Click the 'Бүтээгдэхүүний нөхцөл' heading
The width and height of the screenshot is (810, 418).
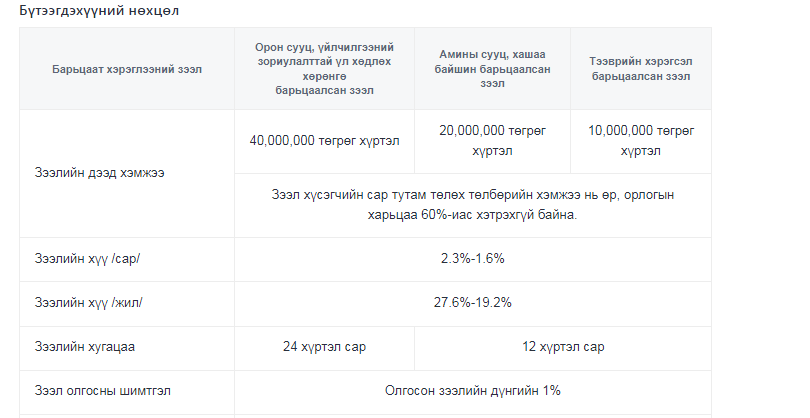click(99, 11)
